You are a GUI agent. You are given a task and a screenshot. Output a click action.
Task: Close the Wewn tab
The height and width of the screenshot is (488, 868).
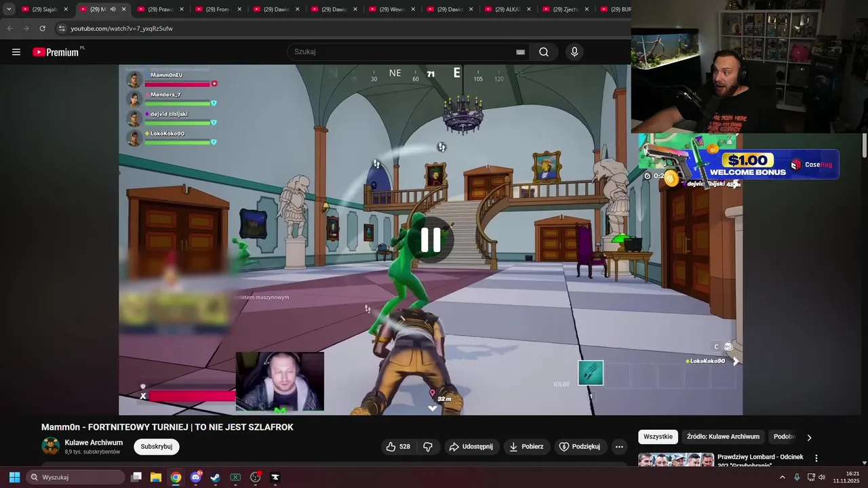(x=413, y=9)
